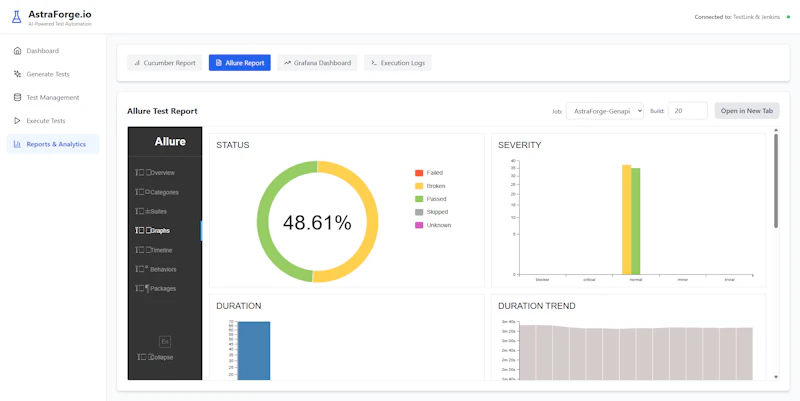Click the Build number input field
This screenshot has width=800, height=401.
pos(688,111)
